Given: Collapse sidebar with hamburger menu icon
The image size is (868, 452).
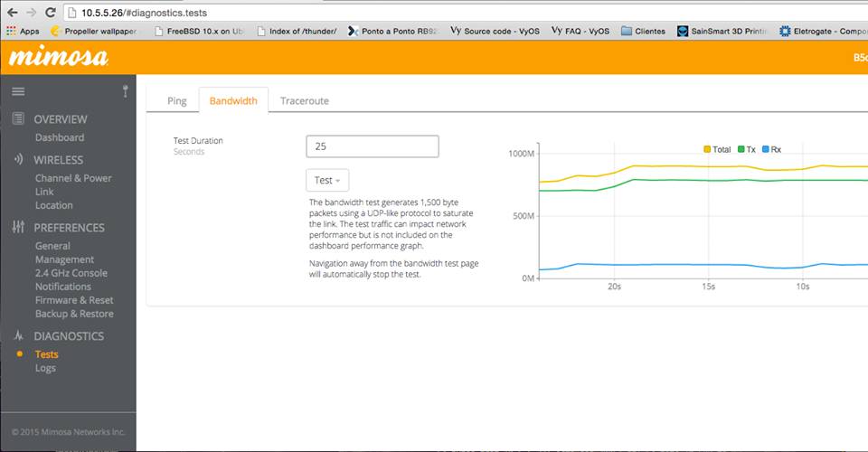Looking at the screenshot, I should 18,91.
